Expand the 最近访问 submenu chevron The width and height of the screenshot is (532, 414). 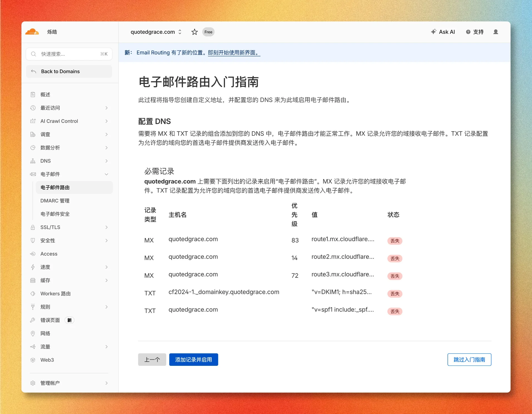click(x=106, y=108)
